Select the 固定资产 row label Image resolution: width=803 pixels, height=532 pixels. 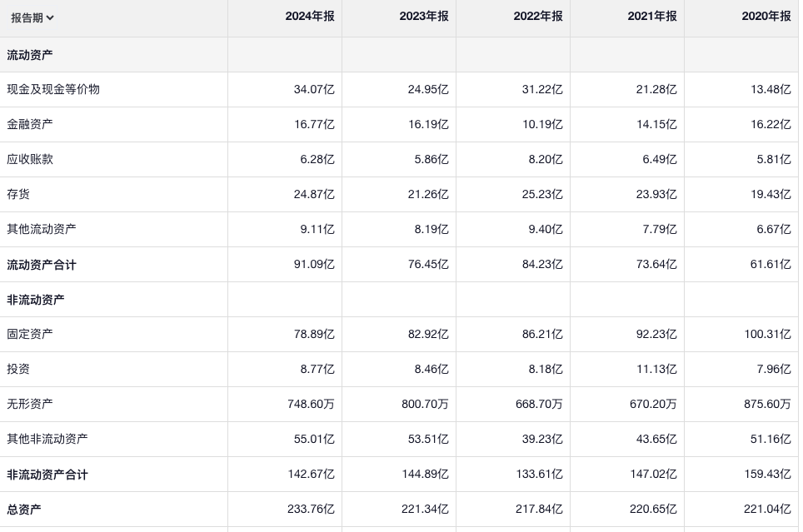[30, 334]
